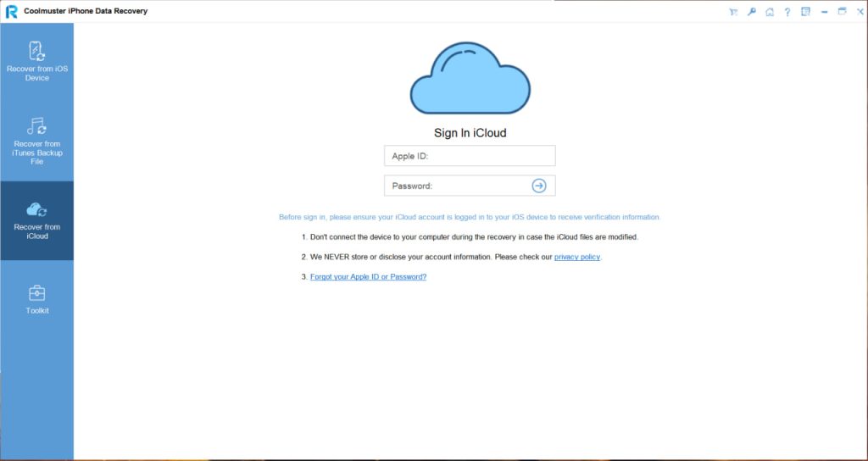Screen dimensions: 868x461
Task: Select Recover from iCloud tab
Action: click(x=37, y=221)
